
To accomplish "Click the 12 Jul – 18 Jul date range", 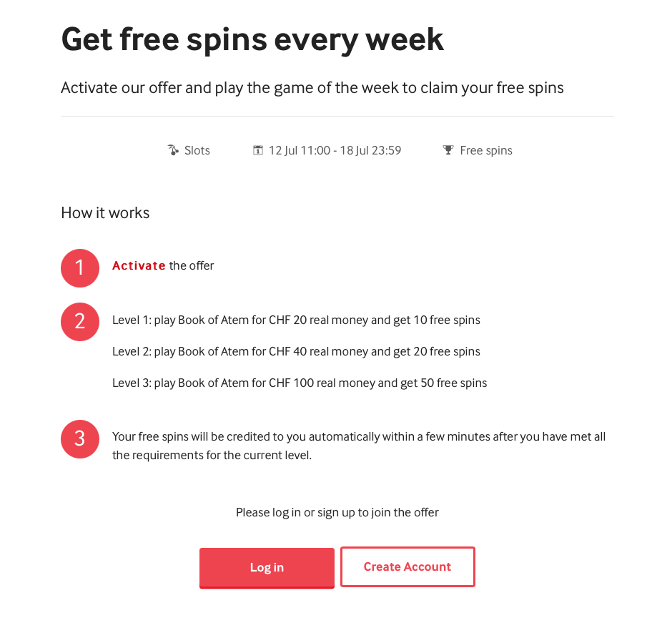I will pyautogui.click(x=335, y=150).
